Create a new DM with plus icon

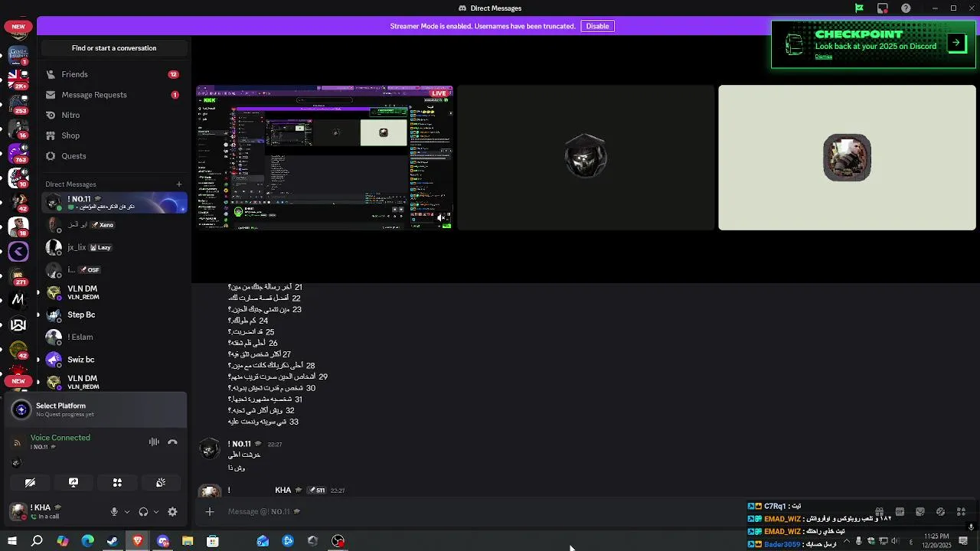pos(179,184)
